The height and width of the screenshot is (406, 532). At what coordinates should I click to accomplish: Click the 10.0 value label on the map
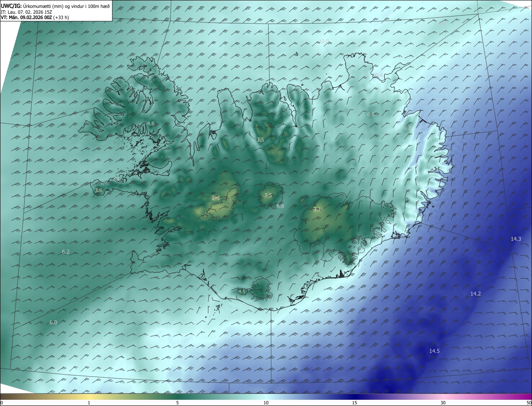pos(324,41)
